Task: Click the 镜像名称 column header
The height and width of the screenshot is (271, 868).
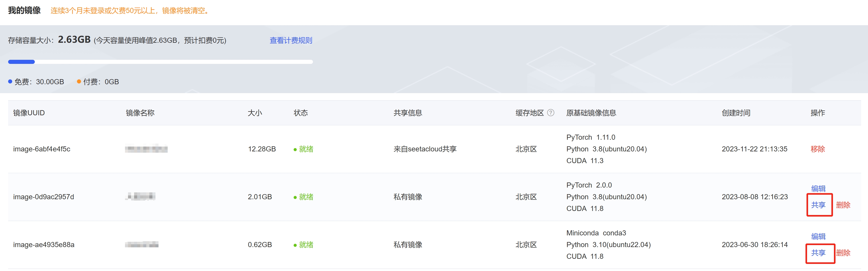Action: (140, 113)
